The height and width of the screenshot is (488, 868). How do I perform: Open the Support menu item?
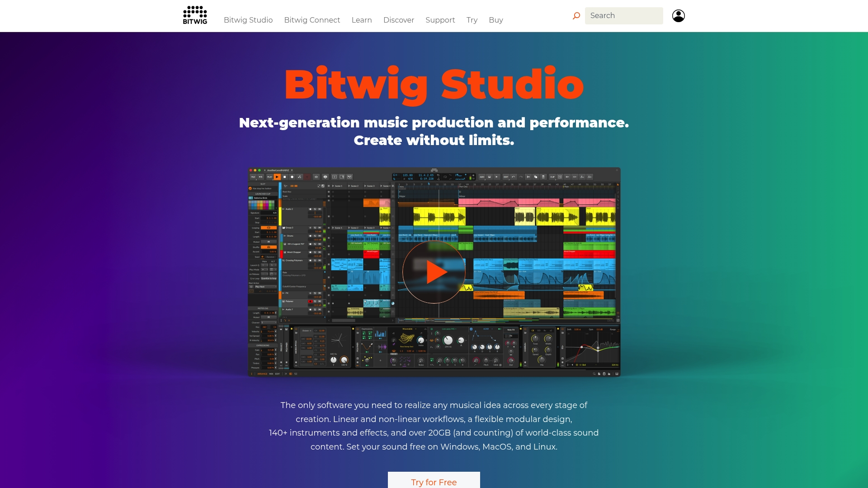(x=440, y=20)
